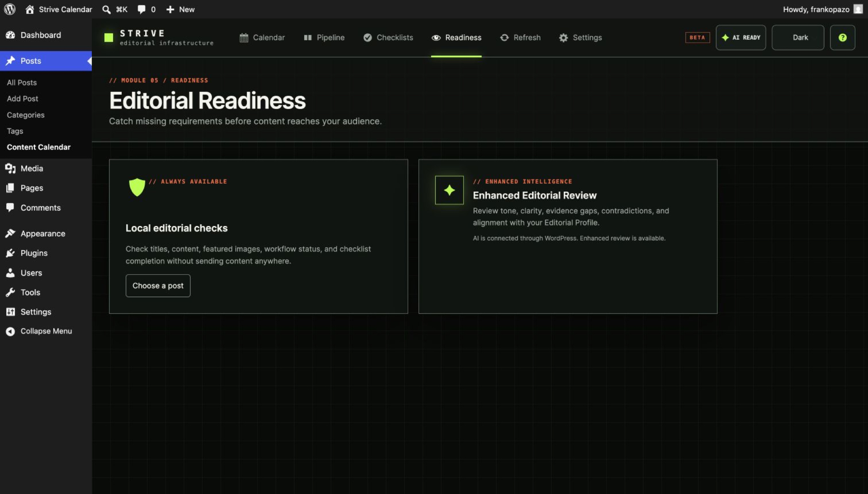Open the Plugins menu

pyautogui.click(x=46, y=253)
